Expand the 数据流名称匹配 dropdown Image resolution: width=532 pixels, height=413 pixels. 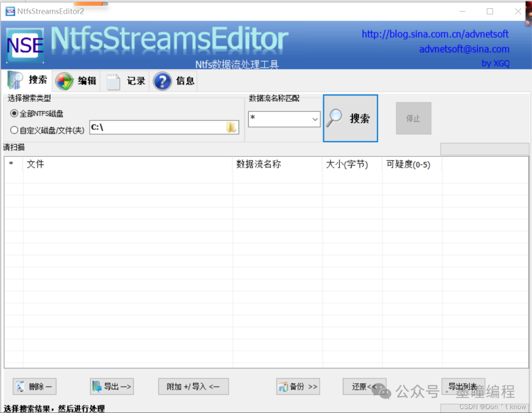click(315, 119)
